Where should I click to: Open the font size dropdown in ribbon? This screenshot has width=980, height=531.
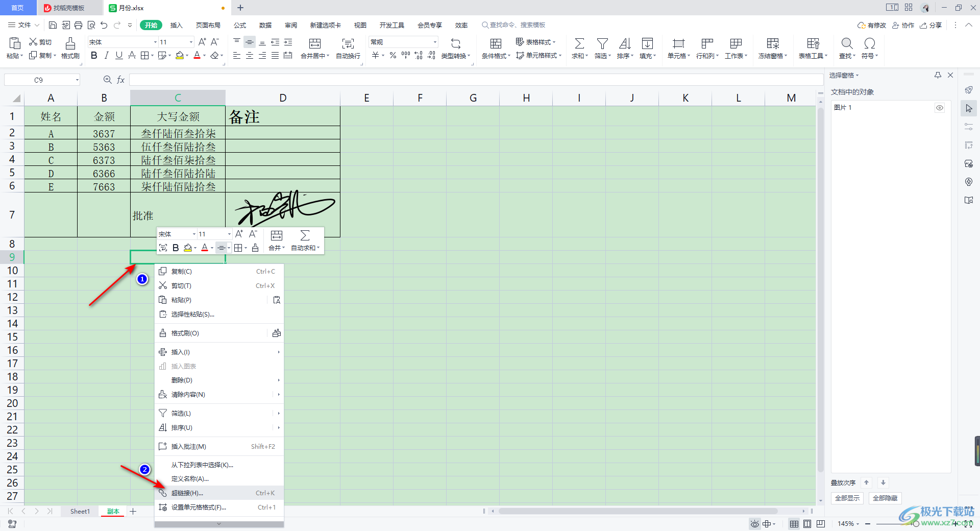(191, 42)
